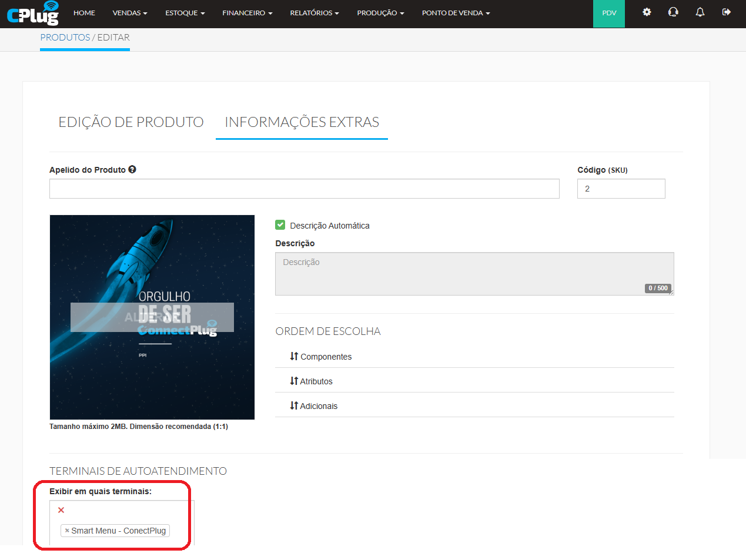Click the logout icon
This screenshot has width=746, height=560.
[x=727, y=12]
